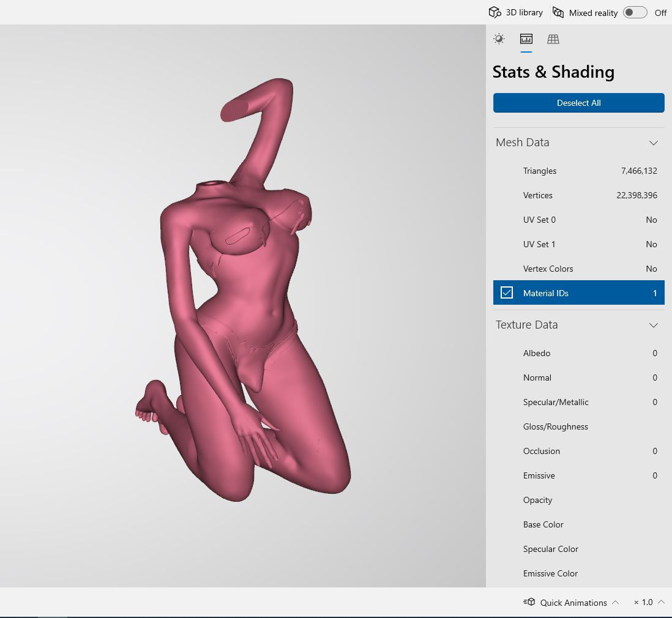Click the Texture Data heading
Viewport: 672px width, 618px height.
[527, 325]
